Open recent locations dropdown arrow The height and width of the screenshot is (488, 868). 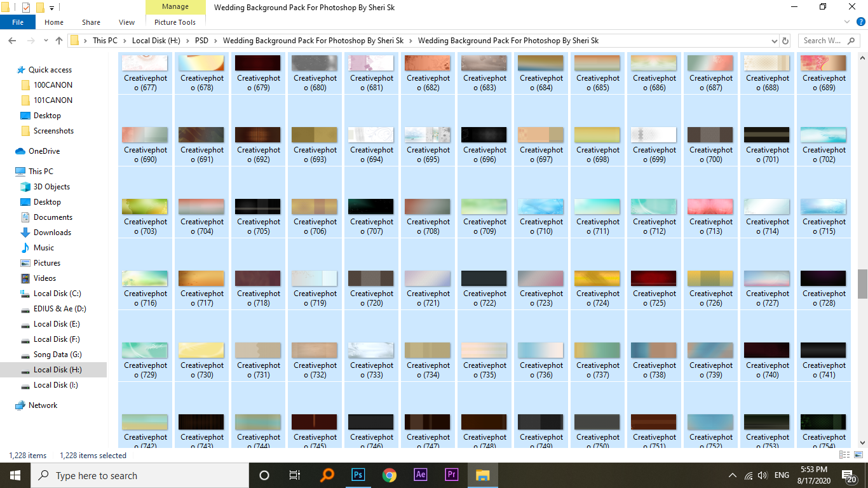[x=45, y=41]
